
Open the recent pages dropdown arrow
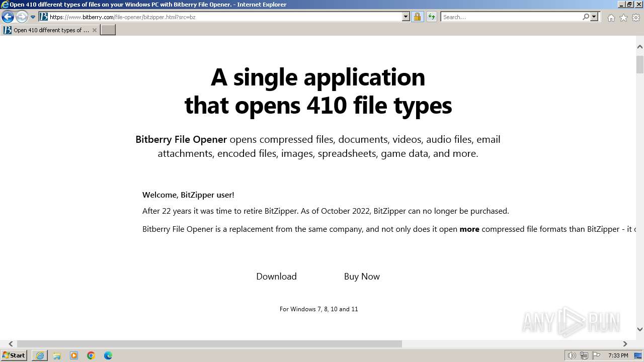(33, 17)
